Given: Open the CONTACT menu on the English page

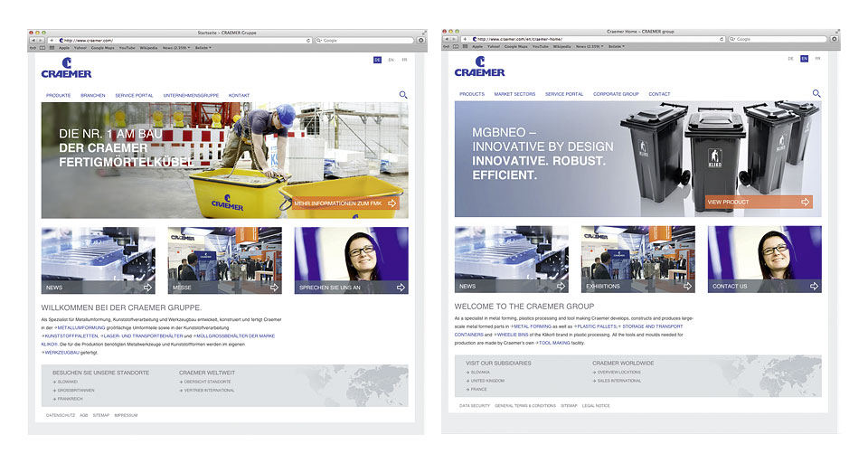Looking at the screenshot, I should [659, 94].
